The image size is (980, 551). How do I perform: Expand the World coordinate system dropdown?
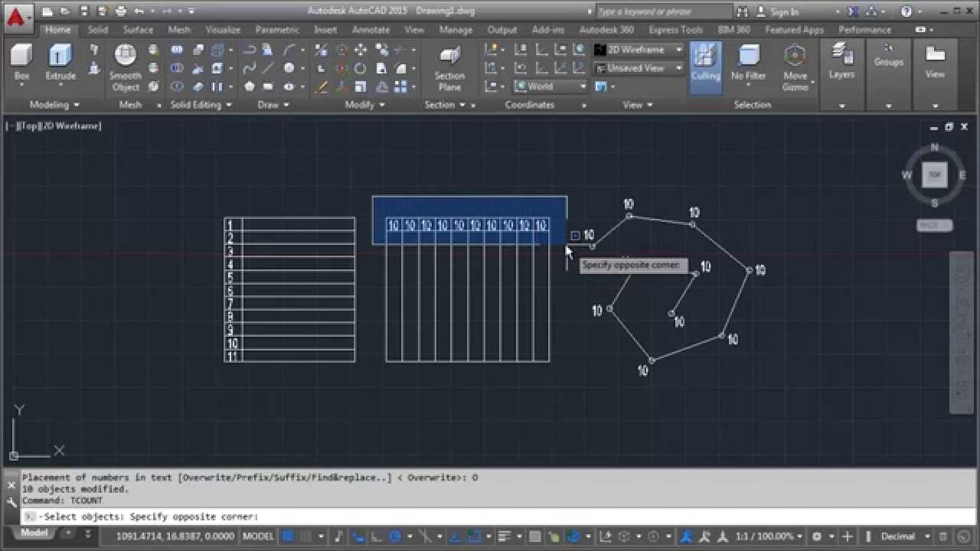click(x=550, y=86)
